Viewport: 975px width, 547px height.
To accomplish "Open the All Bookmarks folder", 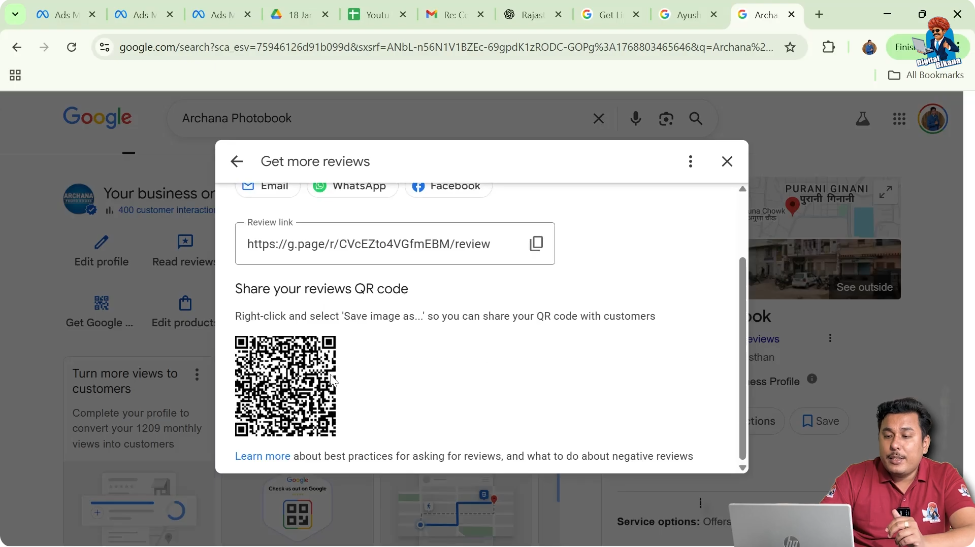I will point(926,75).
